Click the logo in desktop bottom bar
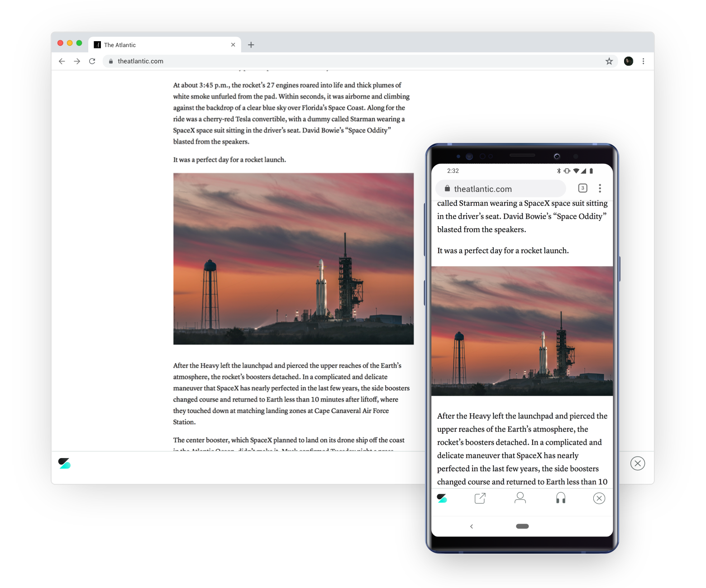Screen dimensions: 706x588 click(x=65, y=463)
